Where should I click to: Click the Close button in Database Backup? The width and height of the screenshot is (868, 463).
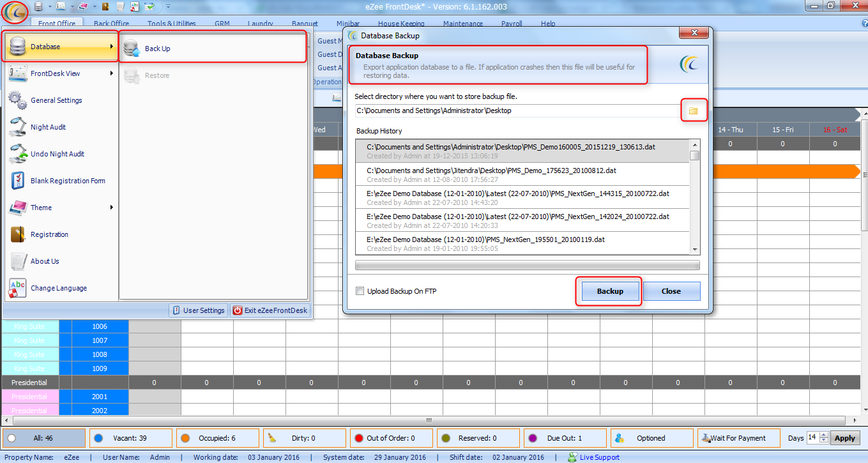point(671,291)
